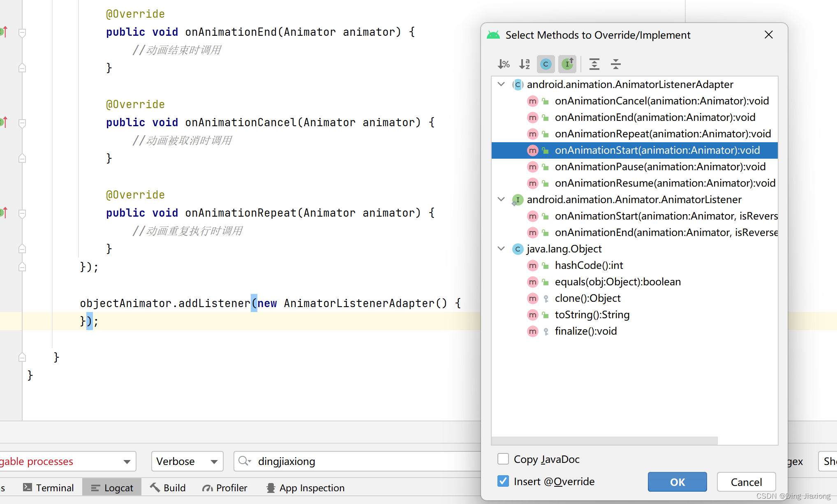
Task: Fold the onAnimationRepeat method in gutter
Action: [22, 213]
